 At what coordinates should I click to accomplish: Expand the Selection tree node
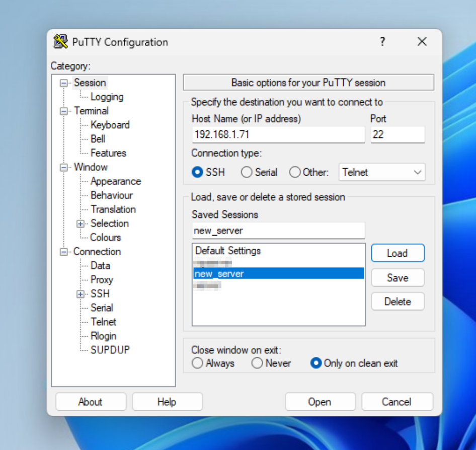click(81, 223)
